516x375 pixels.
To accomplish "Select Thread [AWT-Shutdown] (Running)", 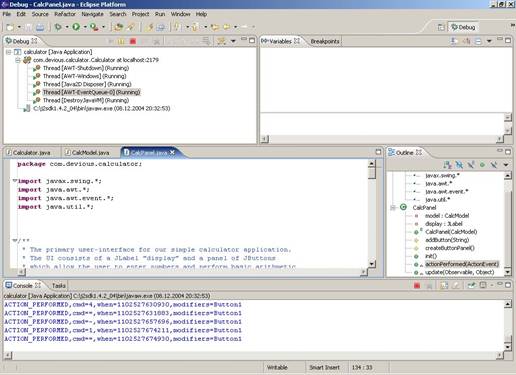I will [86, 68].
